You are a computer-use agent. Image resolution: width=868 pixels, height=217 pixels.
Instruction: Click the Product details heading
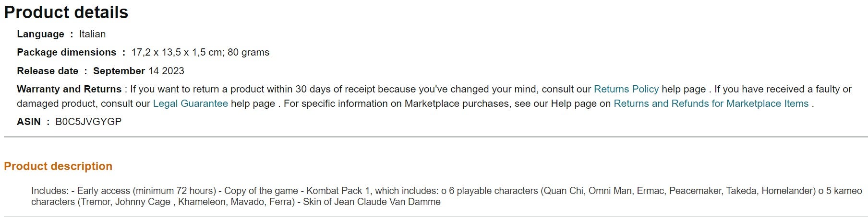[x=66, y=12]
